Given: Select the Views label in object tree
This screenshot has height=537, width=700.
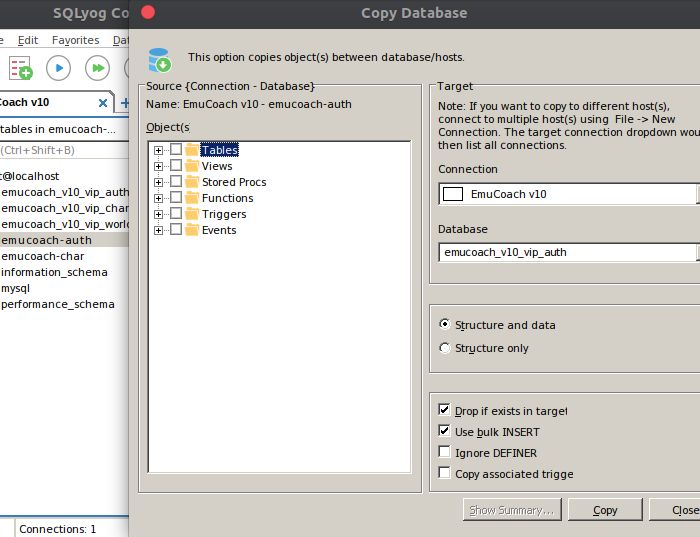Looking at the screenshot, I should pyautogui.click(x=217, y=166).
